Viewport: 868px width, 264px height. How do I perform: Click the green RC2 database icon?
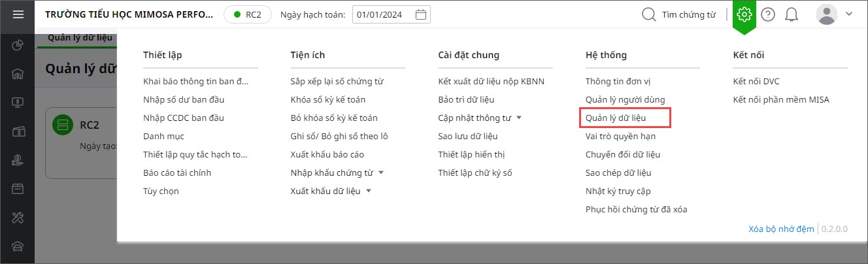point(61,124)
